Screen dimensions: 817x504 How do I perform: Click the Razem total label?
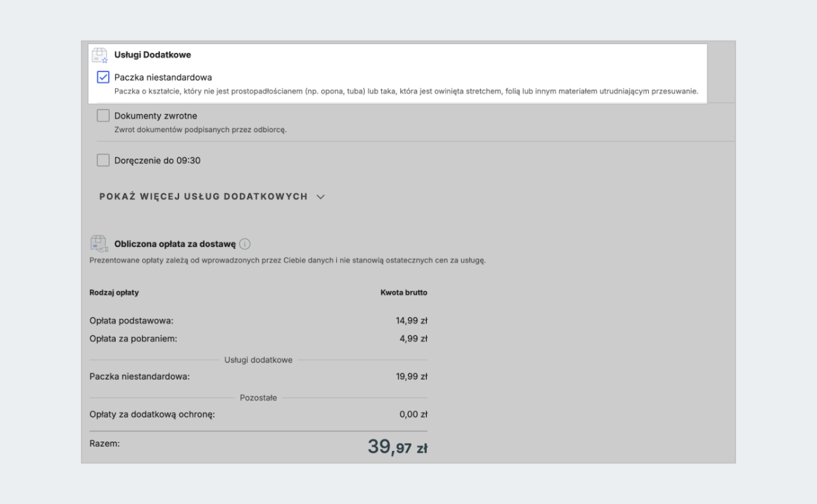(x=105, y=443)
